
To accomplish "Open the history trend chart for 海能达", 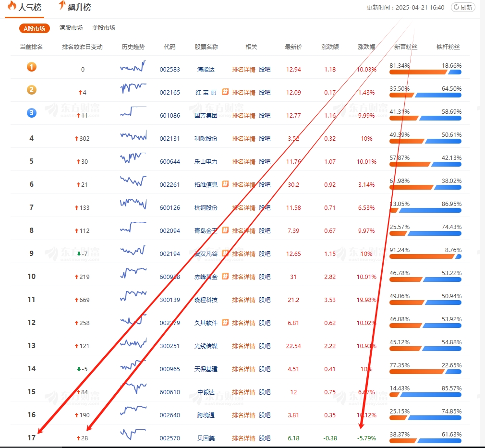I will pos(133,67).
